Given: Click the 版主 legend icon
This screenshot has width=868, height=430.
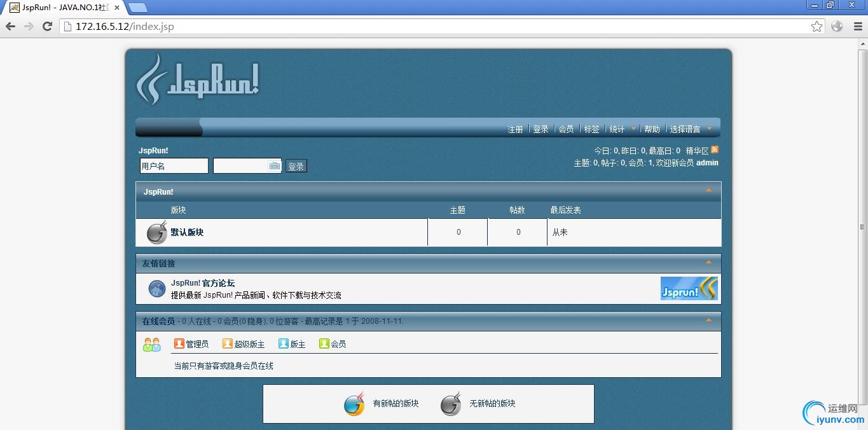Looking at the screenshot, I should [x=284, y=343].
